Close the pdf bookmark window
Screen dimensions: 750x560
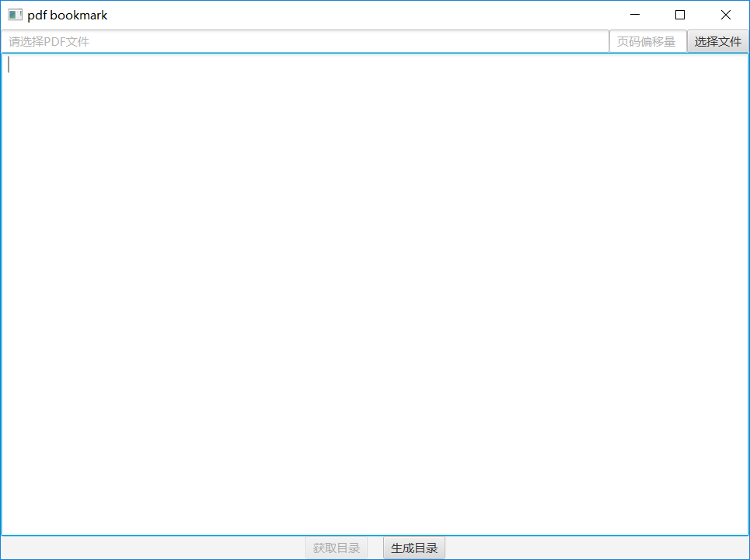pyautogui.click(x=726, y=15)
